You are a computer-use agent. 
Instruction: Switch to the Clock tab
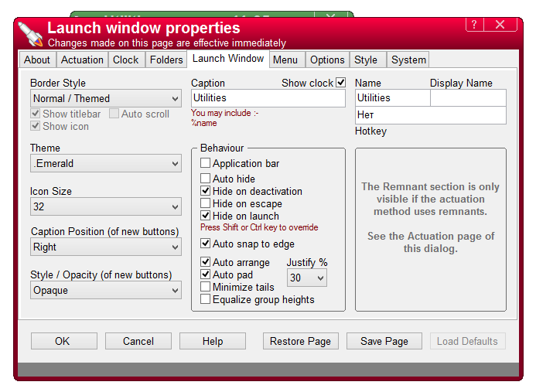[x=126, y=60]
